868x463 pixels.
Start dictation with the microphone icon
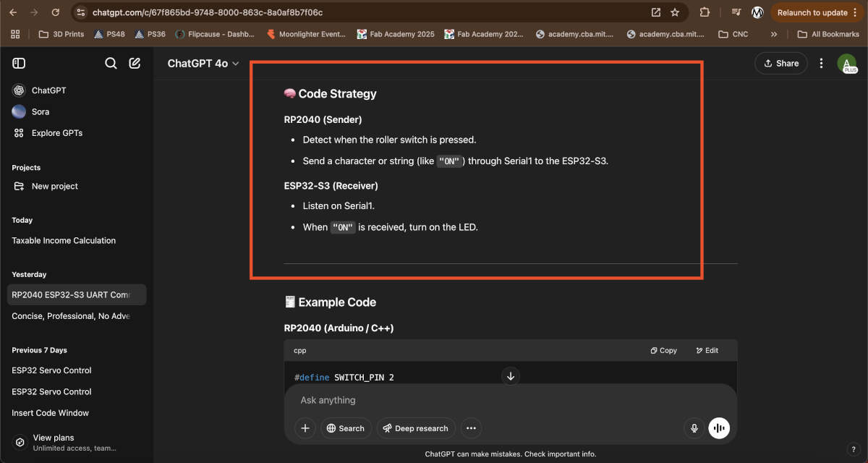[694, 428]
